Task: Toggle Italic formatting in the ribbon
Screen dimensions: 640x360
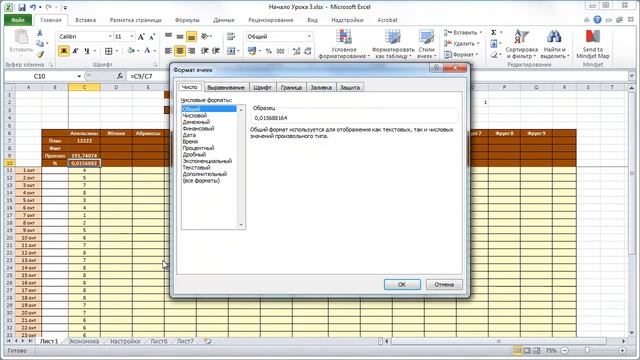Action: point(75,51)
